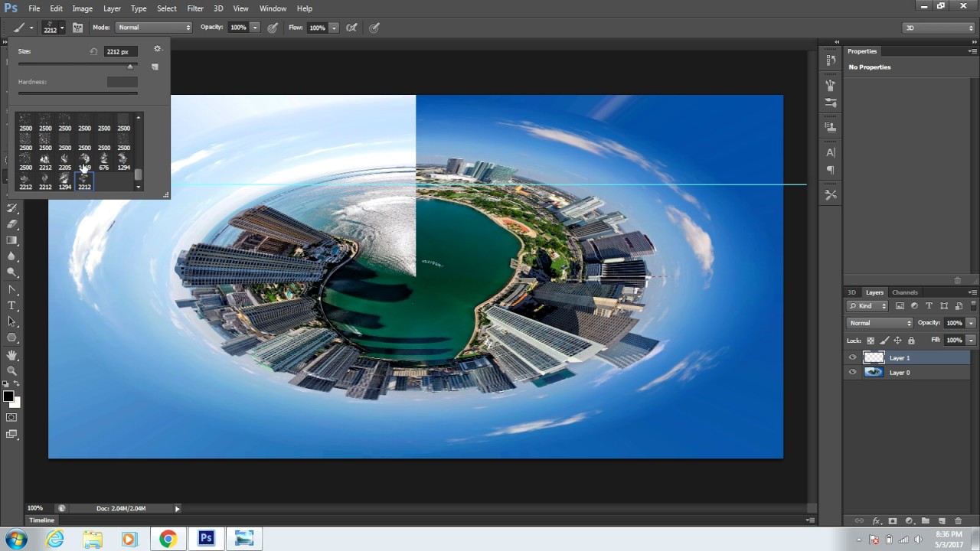Open the Brush panel toggle icon
Image resolution: width=980 pixels, height=551 pixels.
coord(77,28)
